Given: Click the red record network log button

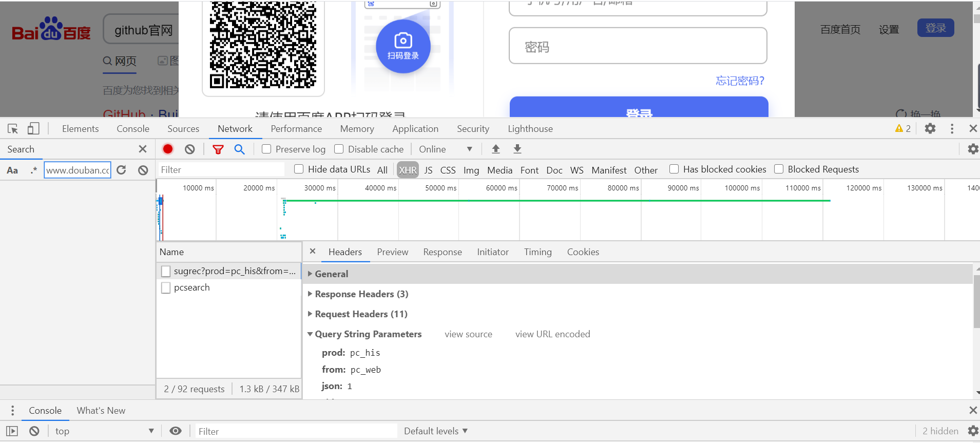Looking at the screenshot, I should 168,149.
